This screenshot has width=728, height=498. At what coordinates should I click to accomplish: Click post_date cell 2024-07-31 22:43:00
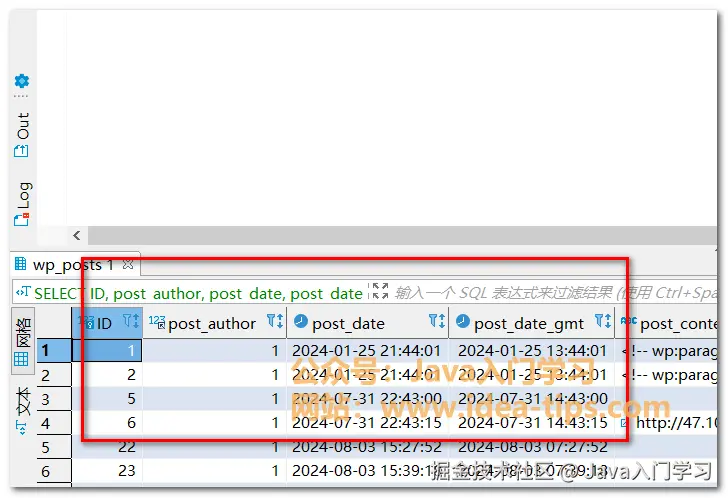(x=367, y=399)
